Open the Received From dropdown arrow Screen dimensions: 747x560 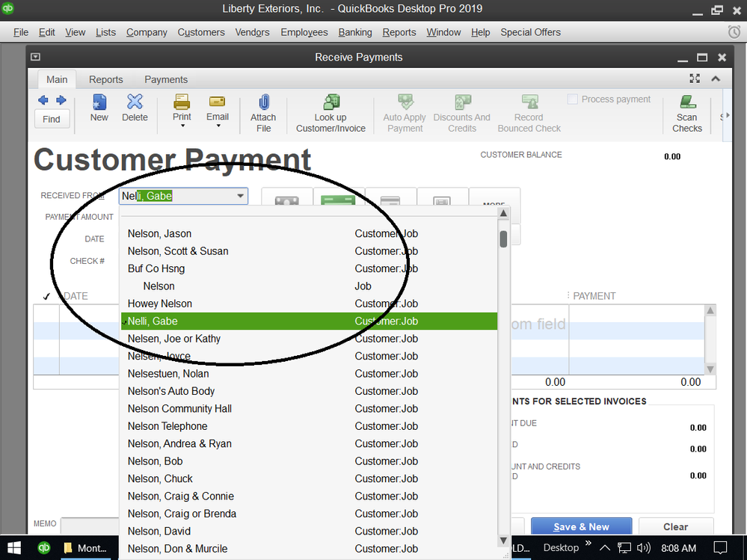click(241, 196)
